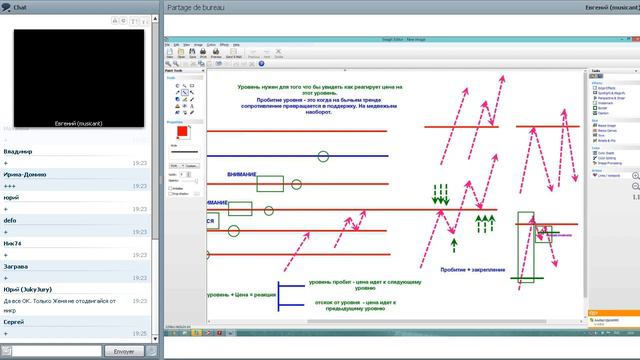The width and height of the screenshot is (640, 360).
Task: Click the Preview icon in the toolbar
Action: click(216, 53)
